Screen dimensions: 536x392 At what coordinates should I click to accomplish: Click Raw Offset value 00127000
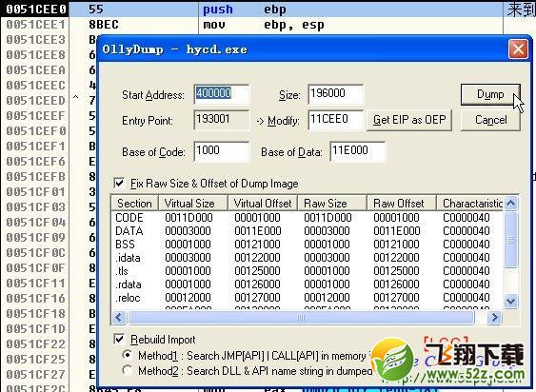coord(397,298)
